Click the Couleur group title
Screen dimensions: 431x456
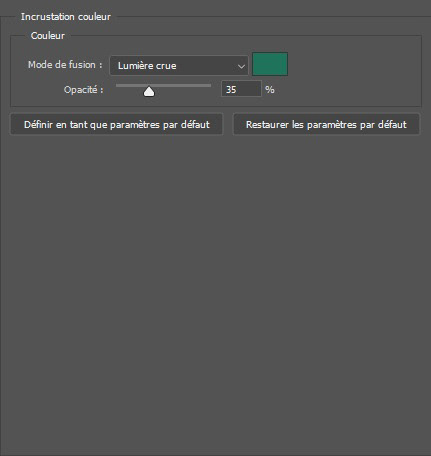[x=48, y=36]
